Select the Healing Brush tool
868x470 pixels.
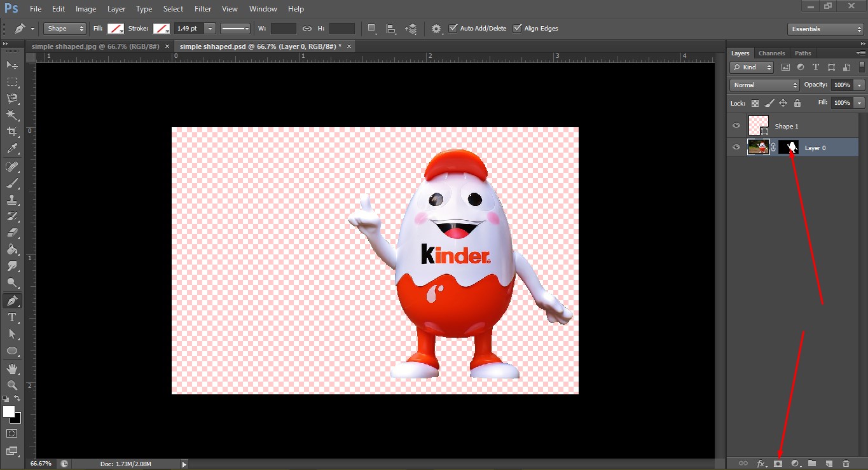click(x=12, y=167)
